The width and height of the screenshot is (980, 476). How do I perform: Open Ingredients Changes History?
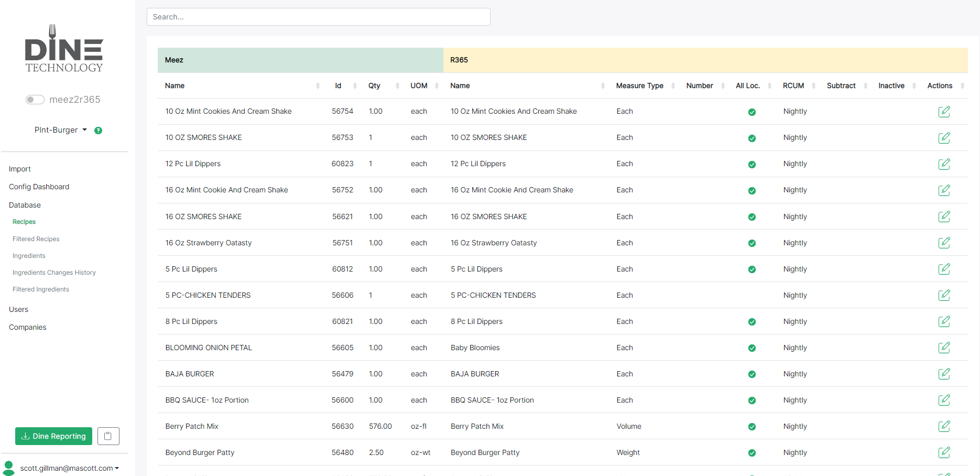pyautogui.click(x=54, y=273)
